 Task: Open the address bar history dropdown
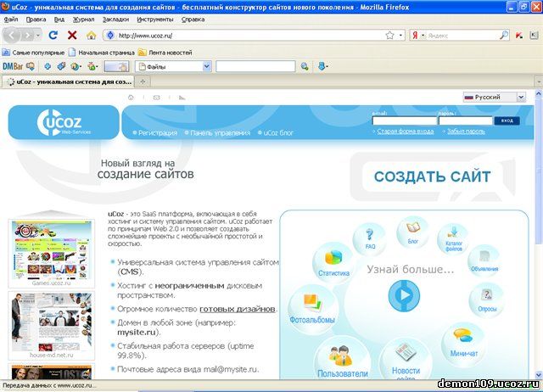400,36
